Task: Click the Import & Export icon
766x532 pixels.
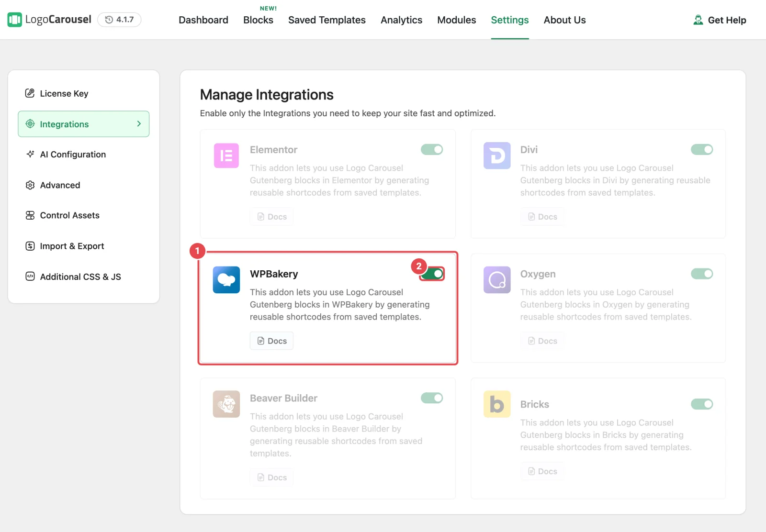Action: 30,246
